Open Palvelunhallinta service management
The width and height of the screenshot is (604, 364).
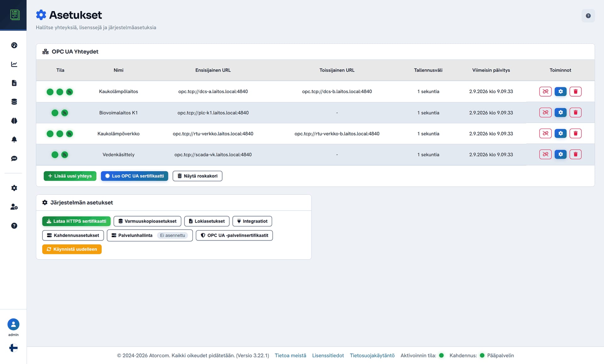click(150, 235)
